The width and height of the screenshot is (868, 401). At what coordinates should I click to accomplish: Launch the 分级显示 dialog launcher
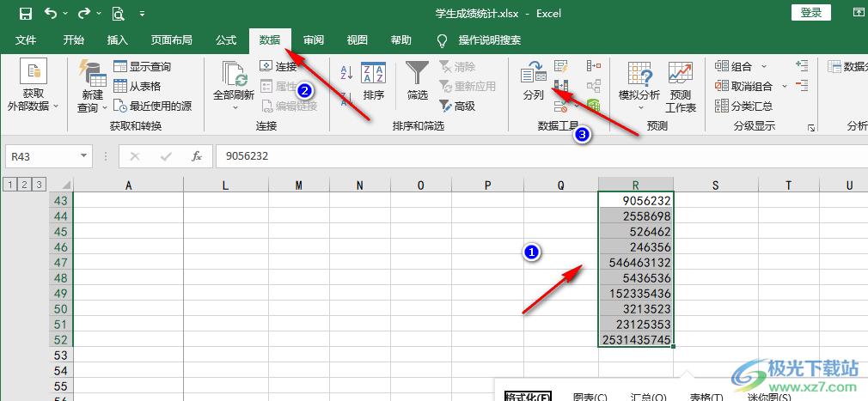click(x=811, y=128)
